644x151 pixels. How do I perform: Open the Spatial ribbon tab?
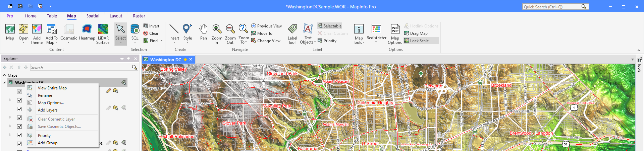(x=93, y=16)
